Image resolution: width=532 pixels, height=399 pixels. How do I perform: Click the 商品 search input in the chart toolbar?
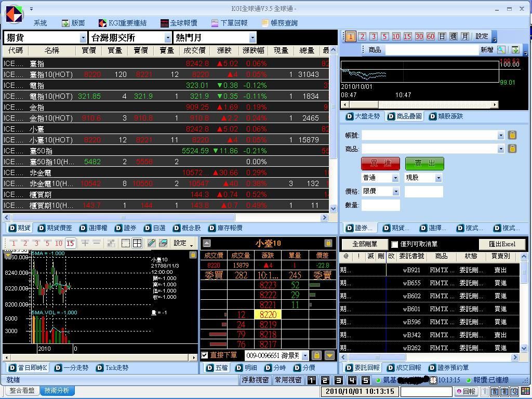click(432, 50)
